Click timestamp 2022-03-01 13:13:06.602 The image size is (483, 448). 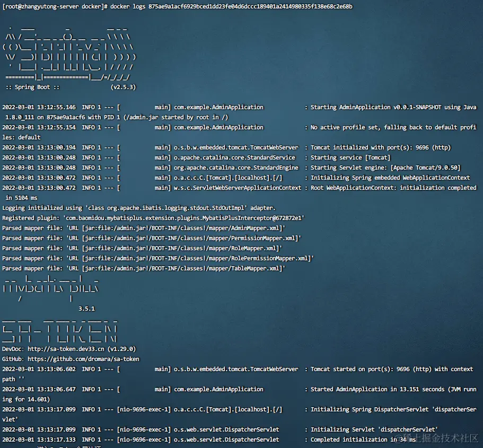(x=39, y=369)
